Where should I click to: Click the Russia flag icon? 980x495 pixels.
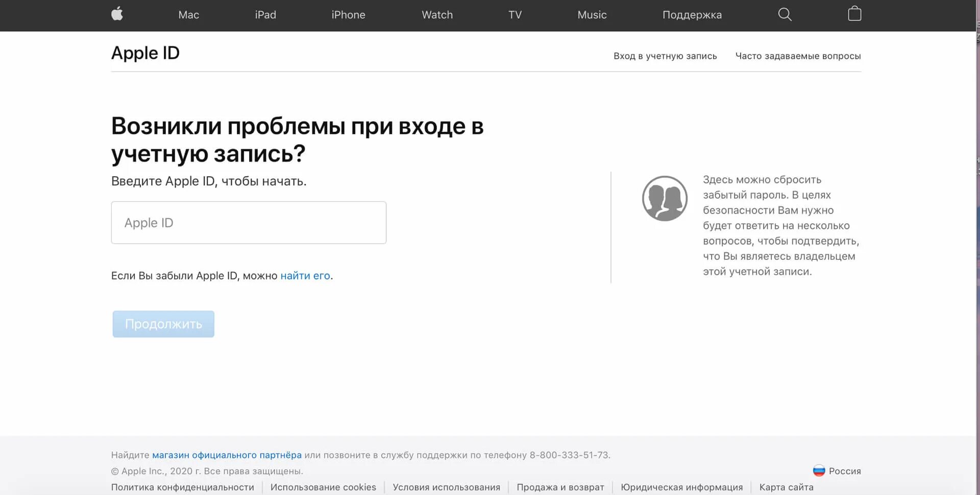pos(819,471)
